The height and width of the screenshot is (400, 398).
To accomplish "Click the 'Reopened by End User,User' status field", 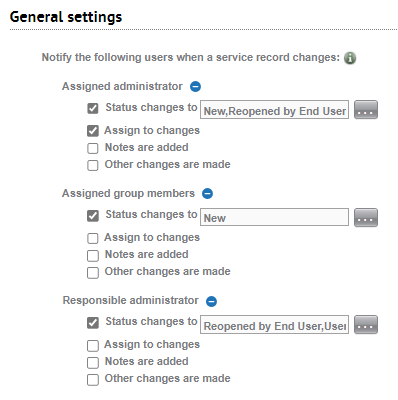I will (274, 324).
